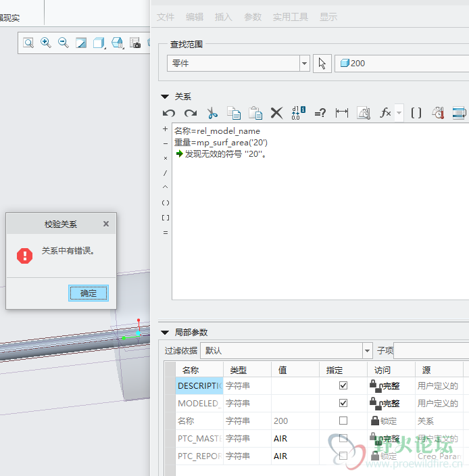Open the saved orientations icon
The width and height of the screenshot is (469, 476).
[x=118, y=43]
